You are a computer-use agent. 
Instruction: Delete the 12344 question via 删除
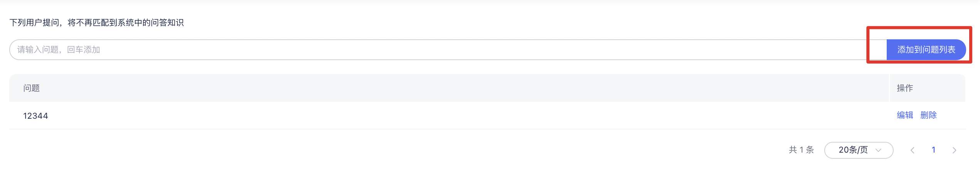928,115
